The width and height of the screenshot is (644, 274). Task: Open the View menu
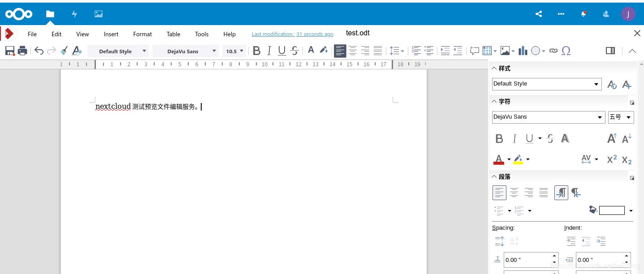82,34
